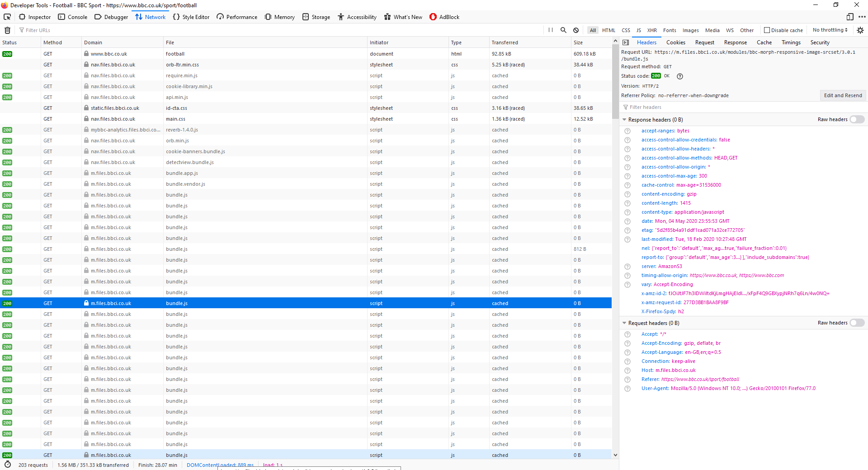Image resolution: width=868 pixels, height=470 pixels.
Task: Open the devtools options ellipsis menu
Action: pos(862,17)
